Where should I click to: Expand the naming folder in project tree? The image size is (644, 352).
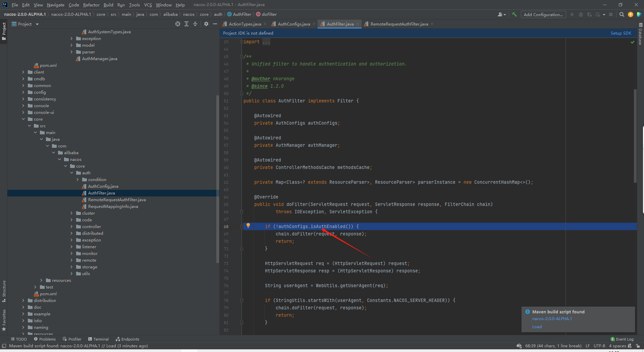pyautogui.click(x=23, y=327)
